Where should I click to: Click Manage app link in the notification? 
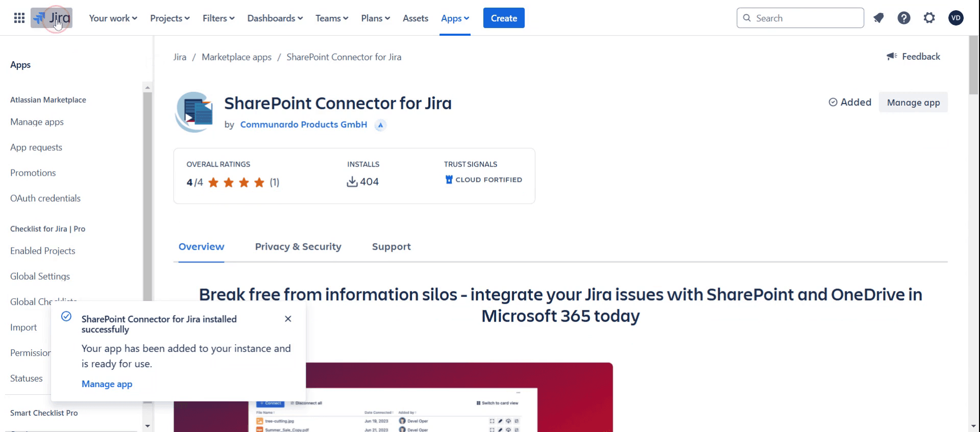pyautogui.click(x=107, y=384)
